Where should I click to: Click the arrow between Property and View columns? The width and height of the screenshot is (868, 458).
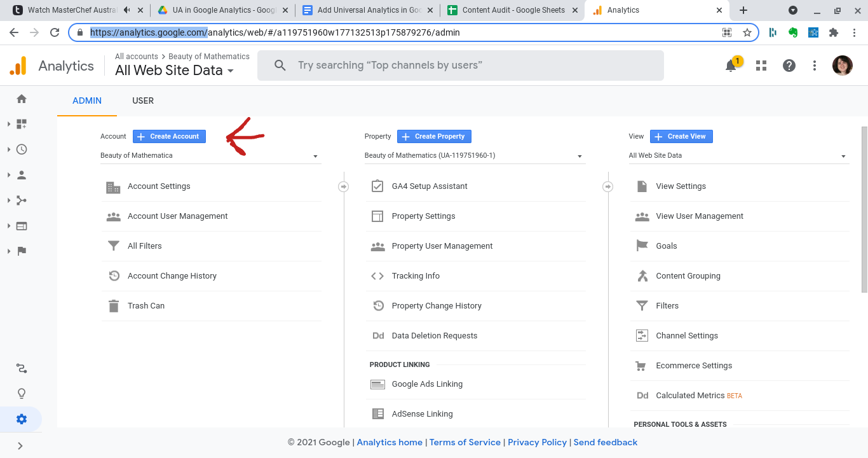(x=608, y=186)
